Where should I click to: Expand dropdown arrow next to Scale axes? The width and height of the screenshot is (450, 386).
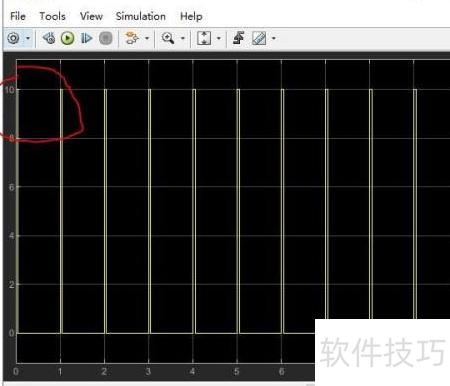click(x=219, y=38)
